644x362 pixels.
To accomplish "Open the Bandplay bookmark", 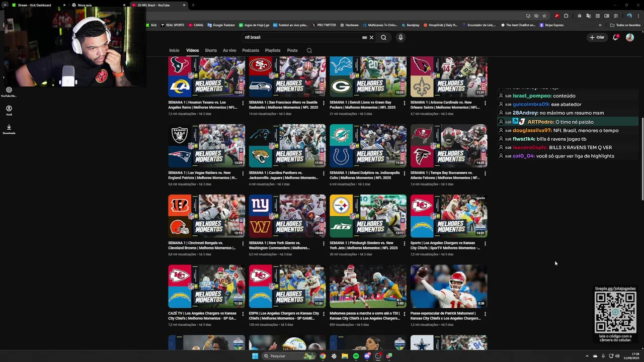I will (410, 25).
